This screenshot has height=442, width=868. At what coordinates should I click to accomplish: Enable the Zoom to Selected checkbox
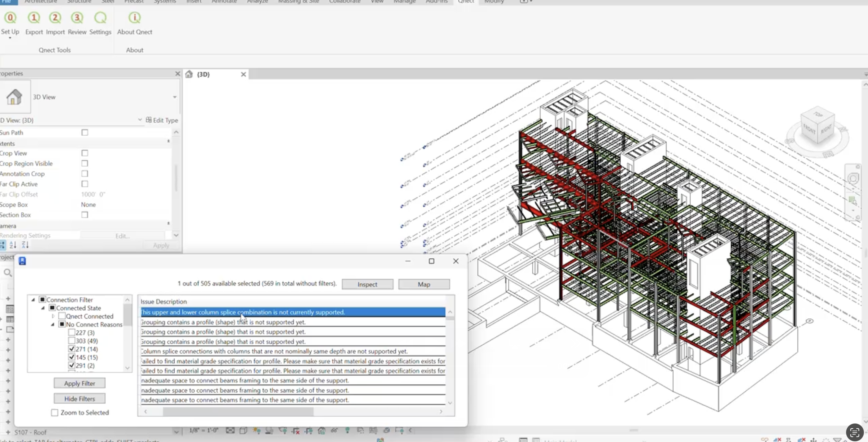point(55,413)
